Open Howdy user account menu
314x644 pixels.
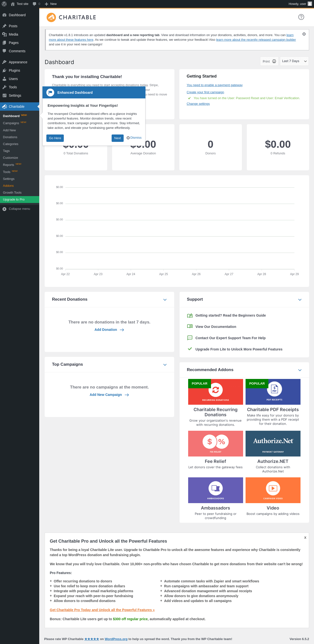[x=300, y=4]
